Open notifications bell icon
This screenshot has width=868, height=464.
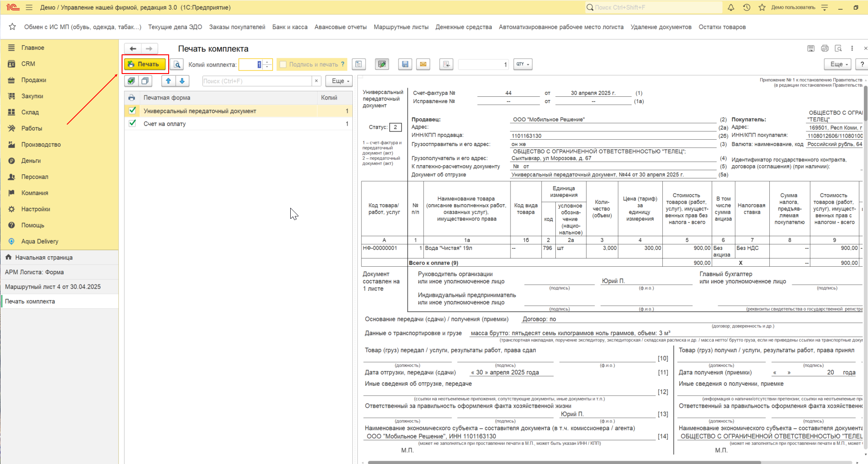[x=731, y=7]
